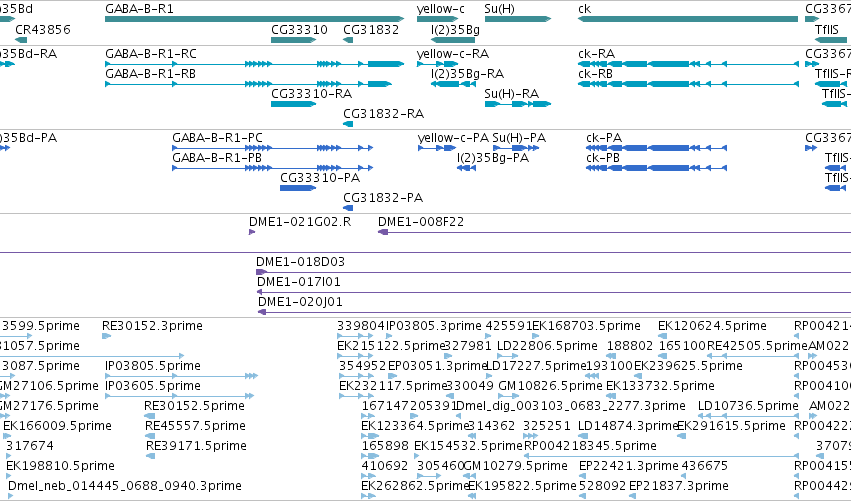Open transcript GABA-B-R1-RC

pyautogui.click(x=255, y=64)
